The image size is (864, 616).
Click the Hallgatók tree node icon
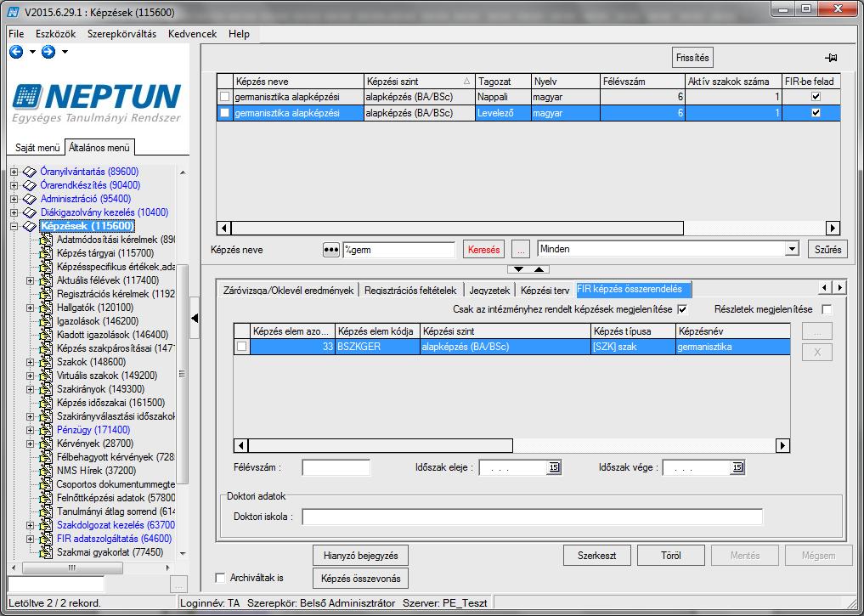click(46, 308)
